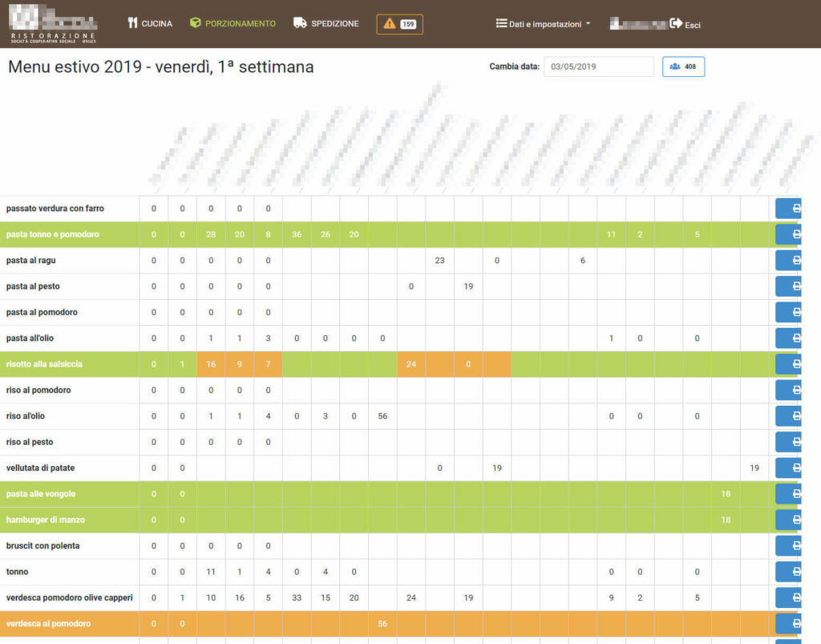Click the Ristorazione logo in the header

54,24
